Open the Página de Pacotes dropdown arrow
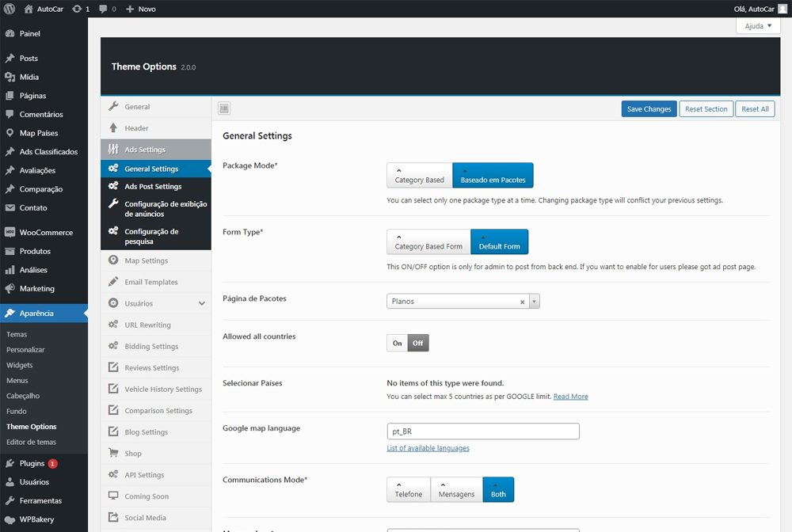The width and height of the screenshot is (792, 532). 535,302
